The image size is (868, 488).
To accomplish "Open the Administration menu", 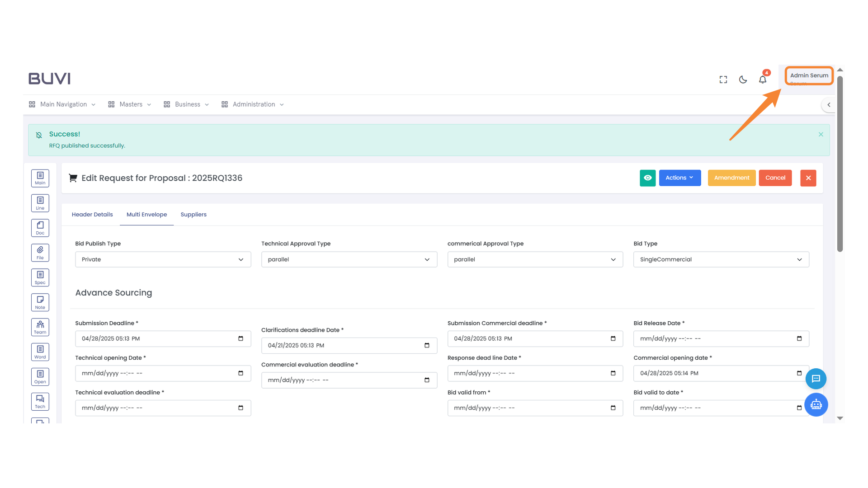I will (x=253, y=104).
